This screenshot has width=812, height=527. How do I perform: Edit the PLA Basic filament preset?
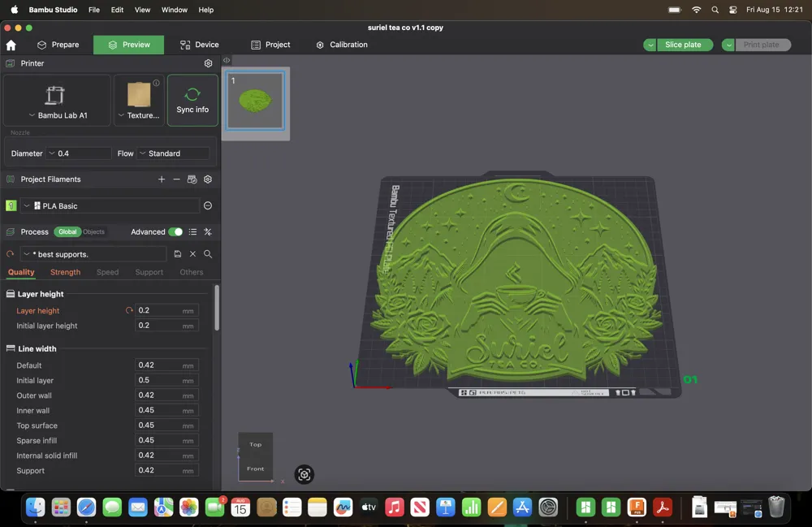[208, 205]
